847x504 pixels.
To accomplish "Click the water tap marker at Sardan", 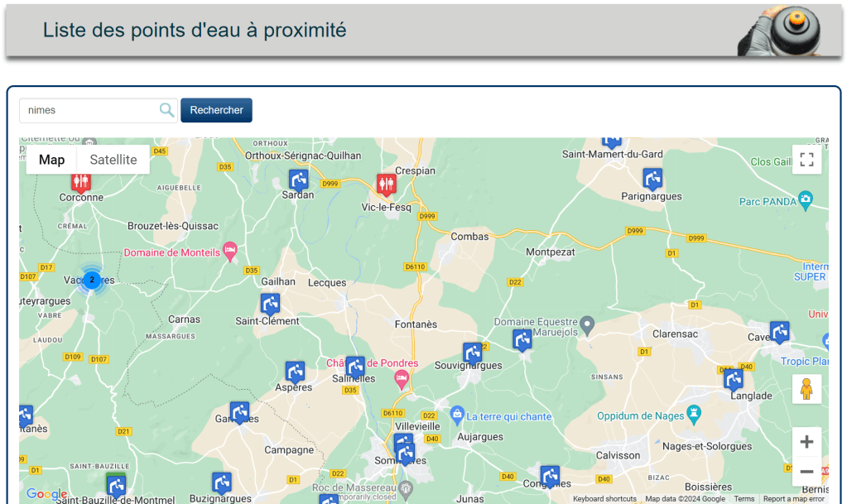I will pos(298,180).
